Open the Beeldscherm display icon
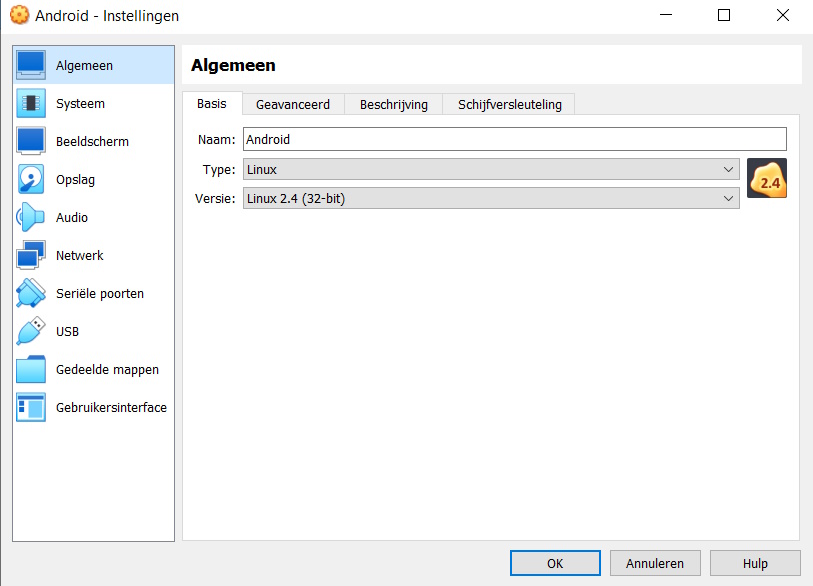Image resolution: width=813 pixels, height=586 pixels. click(x=31, y=141)
